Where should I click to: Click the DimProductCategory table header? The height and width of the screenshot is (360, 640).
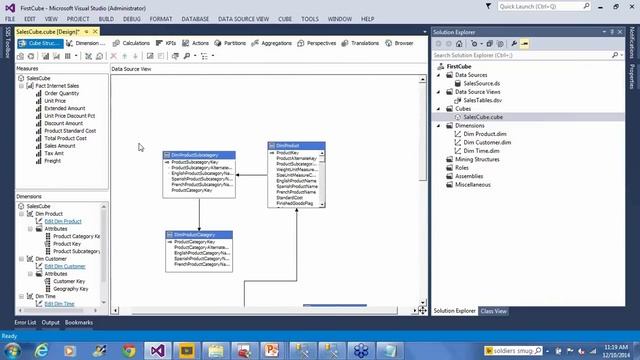[199, 235]
